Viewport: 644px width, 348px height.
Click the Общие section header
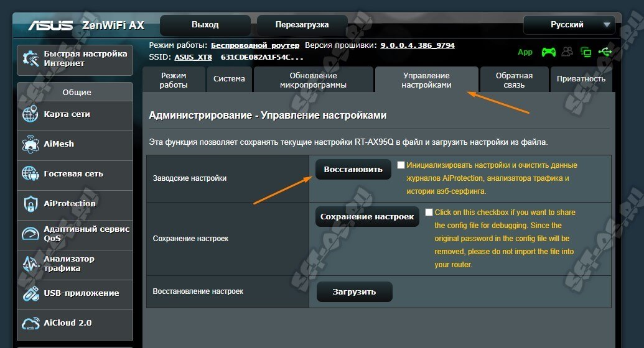coord(77,93)
